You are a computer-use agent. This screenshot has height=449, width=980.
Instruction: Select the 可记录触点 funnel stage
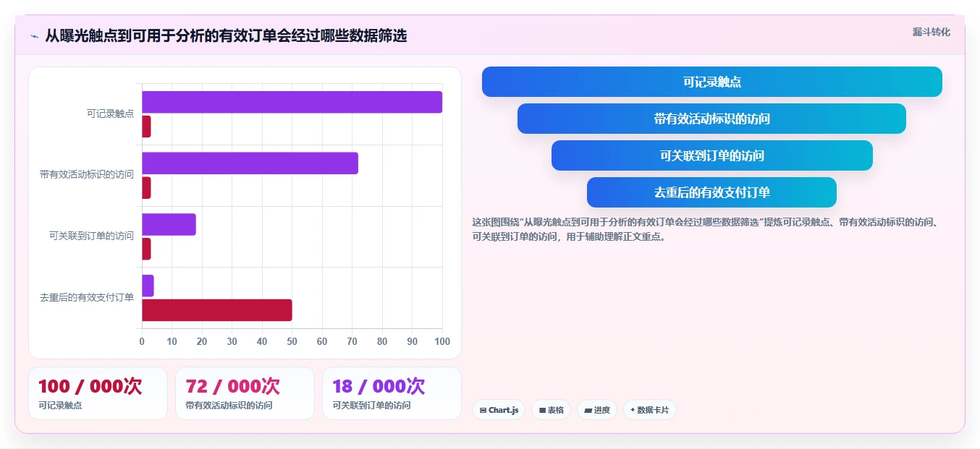click(712, 82)
